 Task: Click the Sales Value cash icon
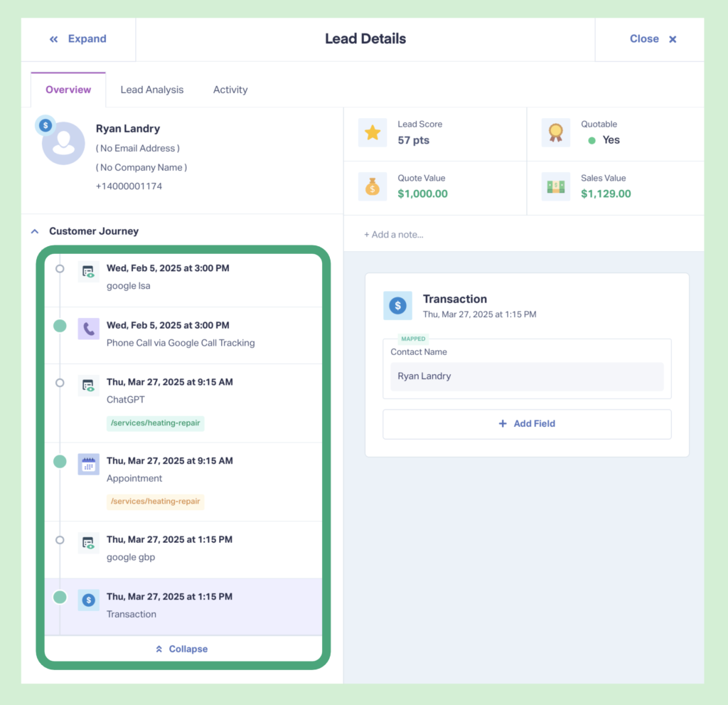555,186
